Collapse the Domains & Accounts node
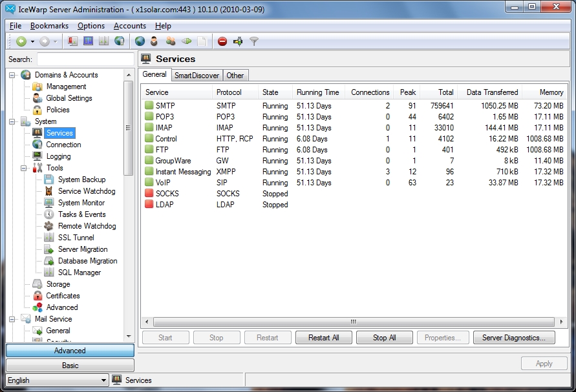Image resolution: width=576 pixels, height=392 pixels. 12,75
